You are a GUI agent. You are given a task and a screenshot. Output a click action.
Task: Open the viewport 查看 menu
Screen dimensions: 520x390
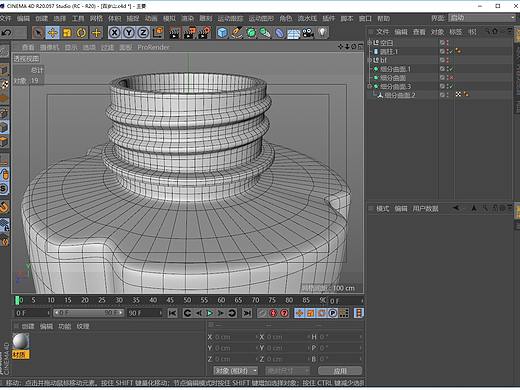pos(28,47)
